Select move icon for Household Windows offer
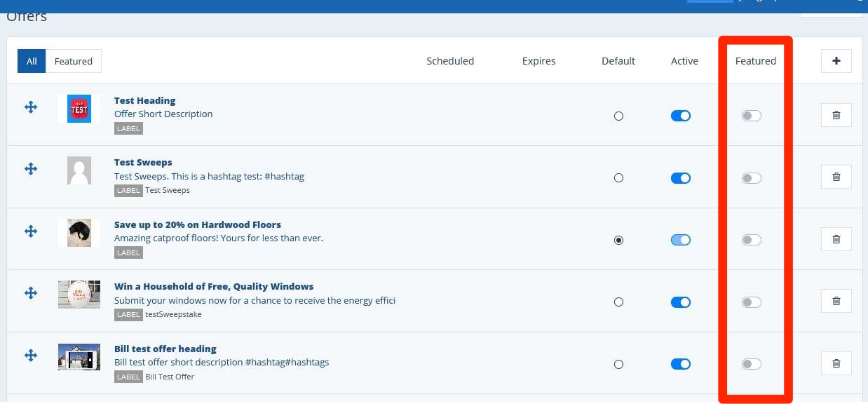The height and width of the screenshot is (404, 868). pos(31,293)
